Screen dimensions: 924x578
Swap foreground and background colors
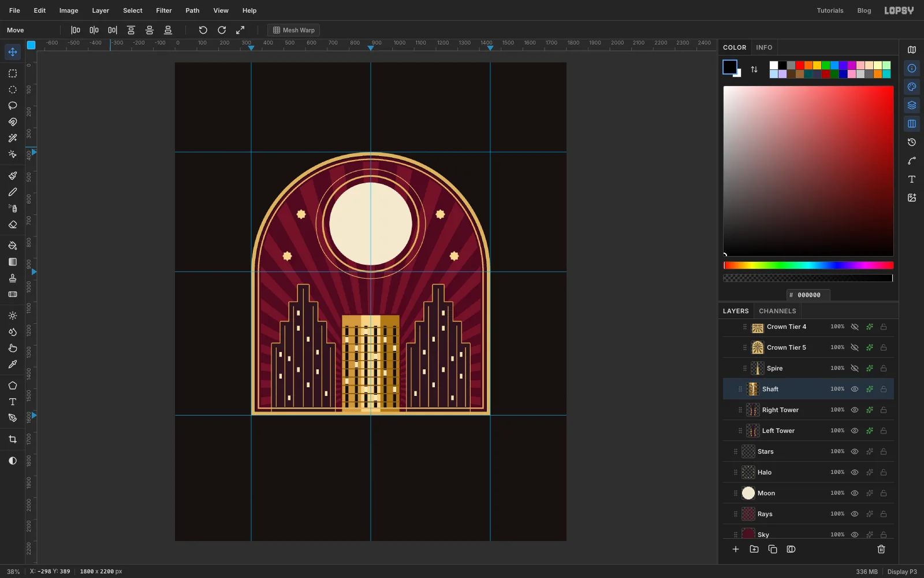point(754,69)
